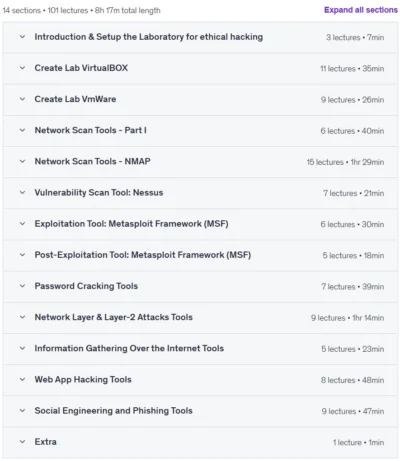This screenshot has width=400, height=461.
Task: Click the 15 lectures • 1hr 29min label
Action: pos(345,162)
